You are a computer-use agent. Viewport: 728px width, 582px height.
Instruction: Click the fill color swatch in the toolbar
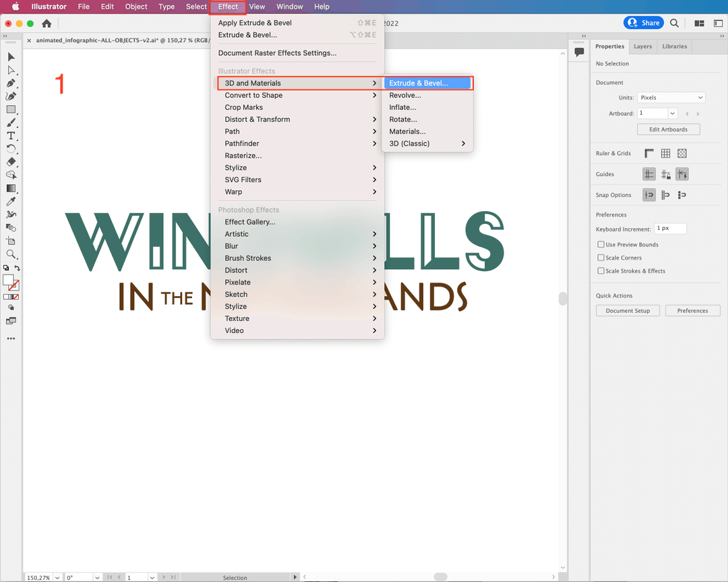point(9,279)
